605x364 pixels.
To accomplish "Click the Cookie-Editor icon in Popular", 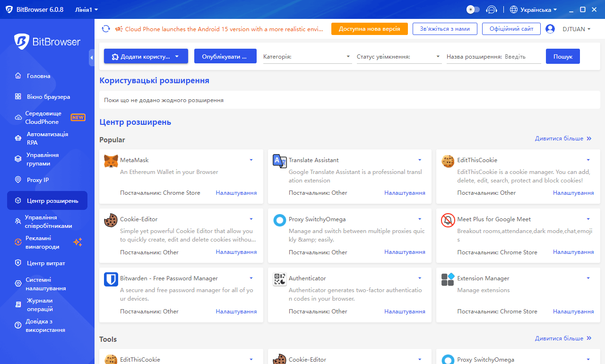I will (x=111, y=220).
